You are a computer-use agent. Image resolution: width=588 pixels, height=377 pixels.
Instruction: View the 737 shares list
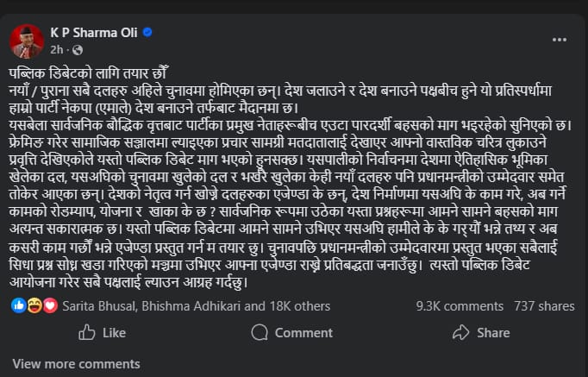[543, 305]
